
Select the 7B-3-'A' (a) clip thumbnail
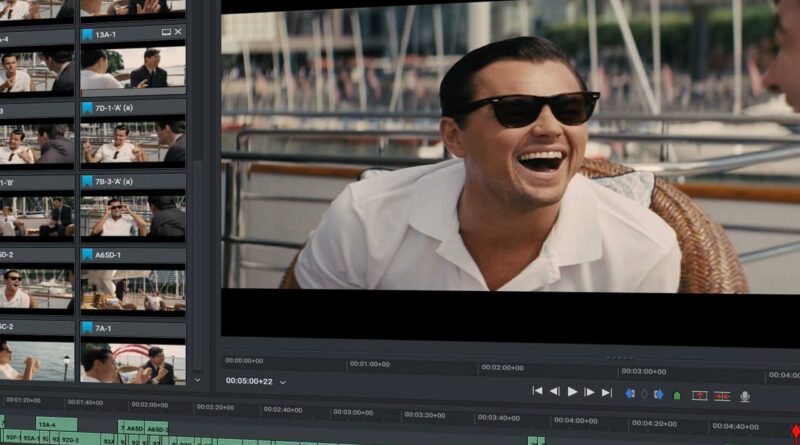(133, 215)
